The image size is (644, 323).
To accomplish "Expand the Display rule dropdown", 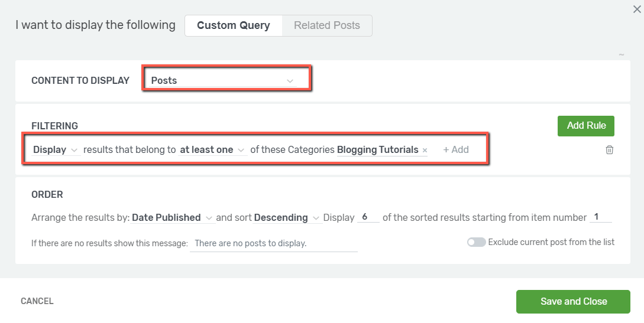I will 56,150.
